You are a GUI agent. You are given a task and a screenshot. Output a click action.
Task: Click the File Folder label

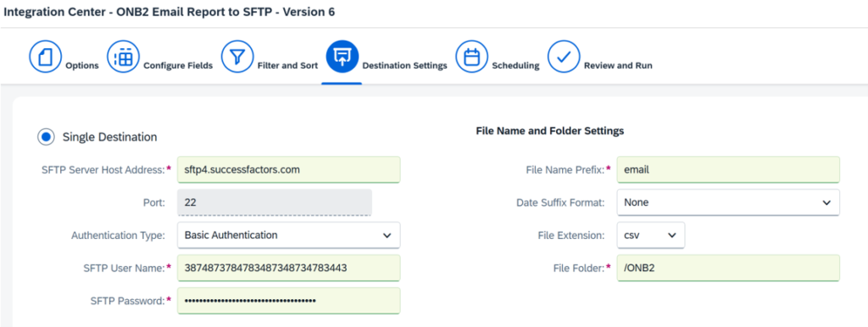[579, 269]
